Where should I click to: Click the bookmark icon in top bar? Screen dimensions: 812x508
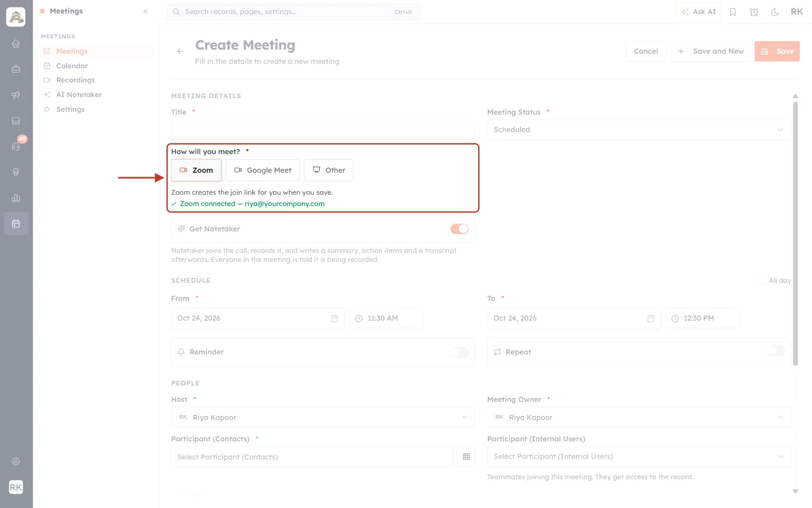733,12
